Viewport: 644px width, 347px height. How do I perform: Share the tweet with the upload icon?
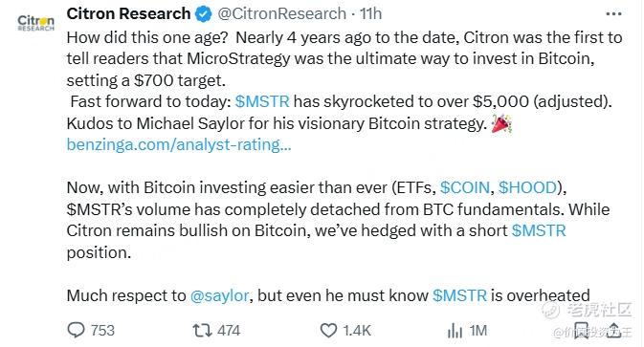click(x=613, y=330)
